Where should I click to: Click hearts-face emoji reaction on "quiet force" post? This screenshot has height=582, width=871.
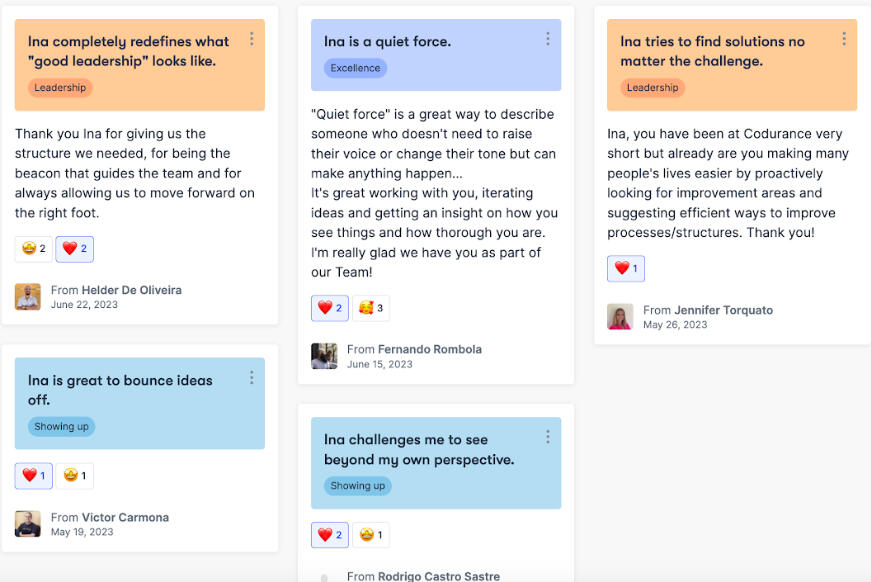pos(371,308)
